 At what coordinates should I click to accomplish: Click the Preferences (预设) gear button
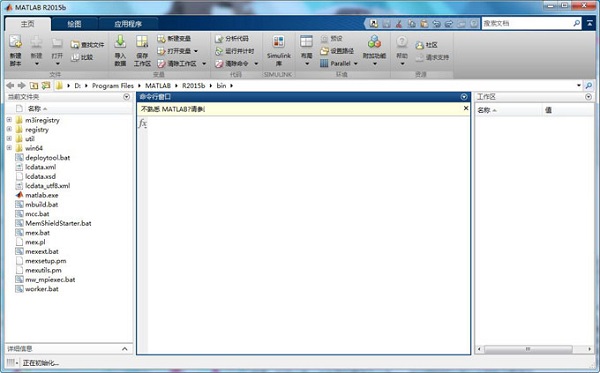tap(331, 39)
